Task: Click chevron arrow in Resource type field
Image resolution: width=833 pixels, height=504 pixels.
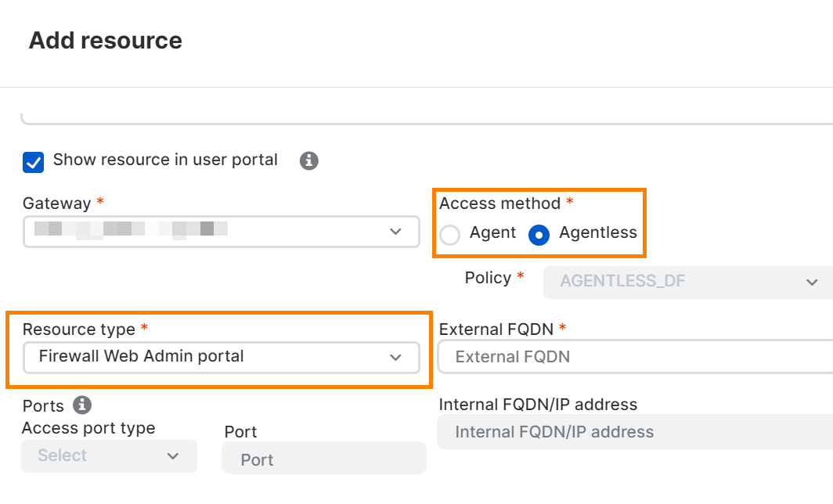Action: click(x=395, y=357)
